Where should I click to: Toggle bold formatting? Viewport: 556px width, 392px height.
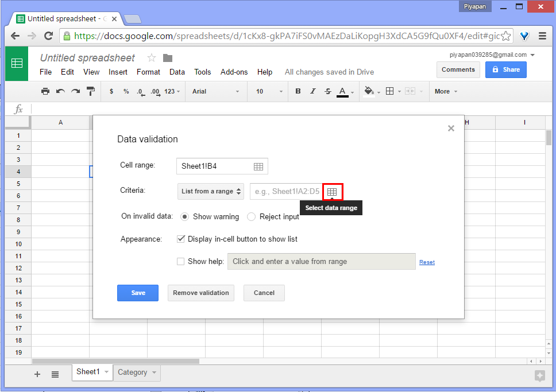click(x=298, y=91)
